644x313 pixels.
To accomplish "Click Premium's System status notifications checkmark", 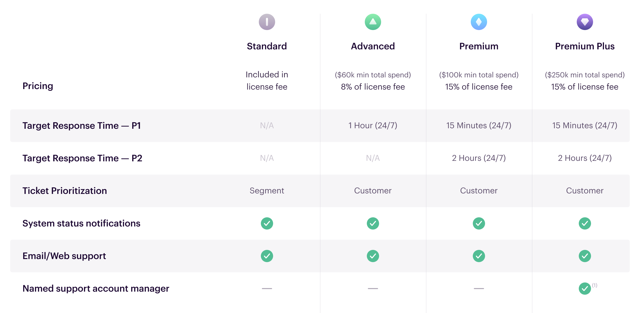I will pos(479,223).
